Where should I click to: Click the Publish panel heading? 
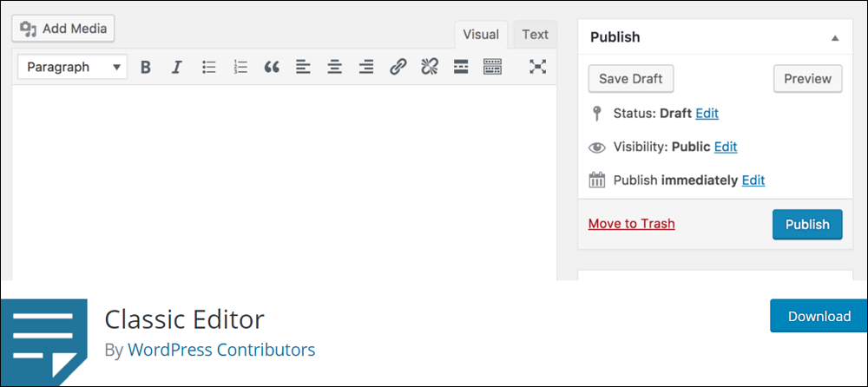tap(615, 37)
